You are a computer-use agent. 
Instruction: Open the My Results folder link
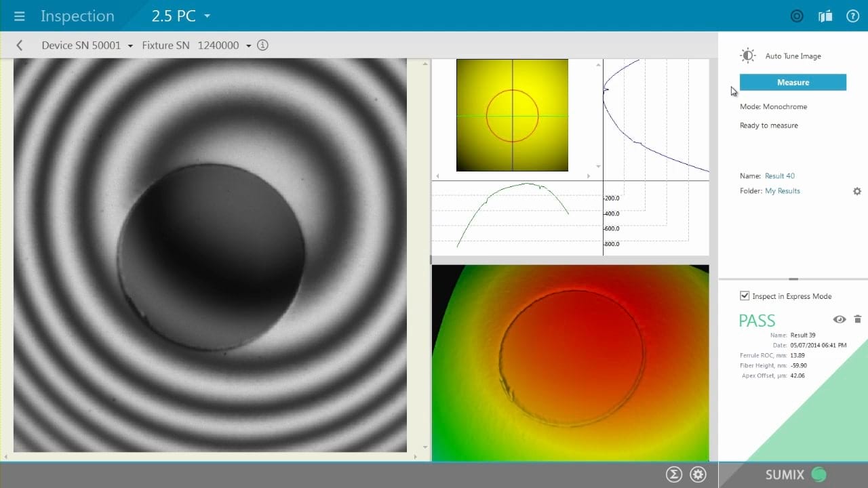783,191
